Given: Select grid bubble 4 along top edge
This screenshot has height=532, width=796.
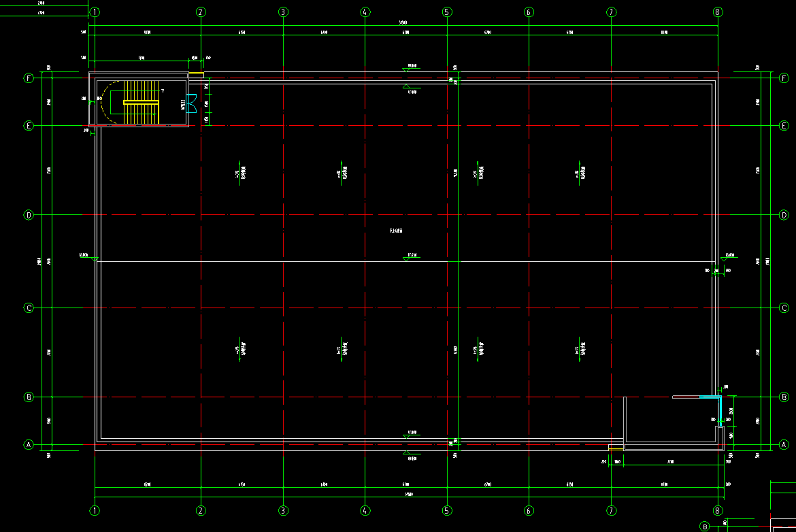Looking at the screenshot, I should [365, 12].
